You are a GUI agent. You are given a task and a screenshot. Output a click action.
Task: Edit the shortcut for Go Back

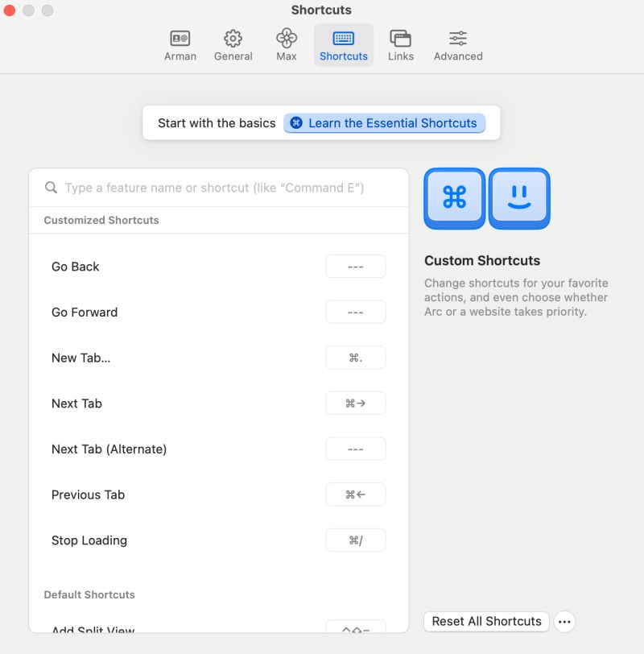355,266
